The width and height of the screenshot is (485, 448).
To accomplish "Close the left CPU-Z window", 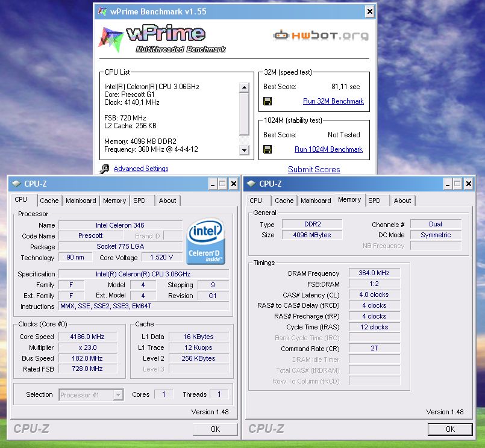I will tap(234, 184).
